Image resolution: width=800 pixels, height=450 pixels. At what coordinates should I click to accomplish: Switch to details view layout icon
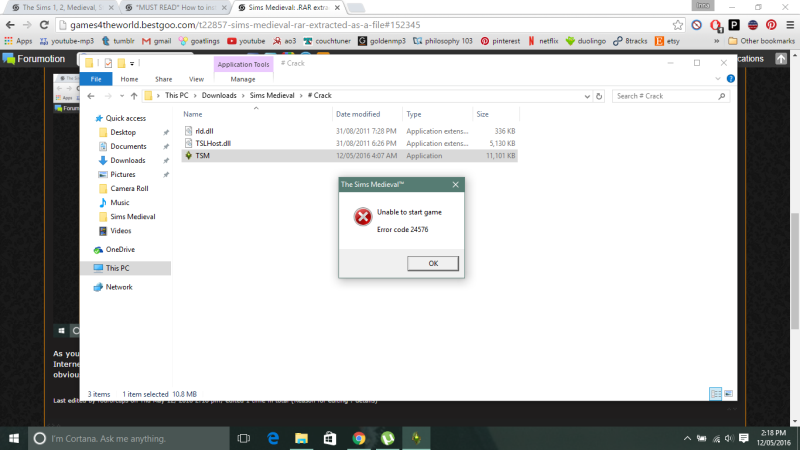(x=715, y=393)
